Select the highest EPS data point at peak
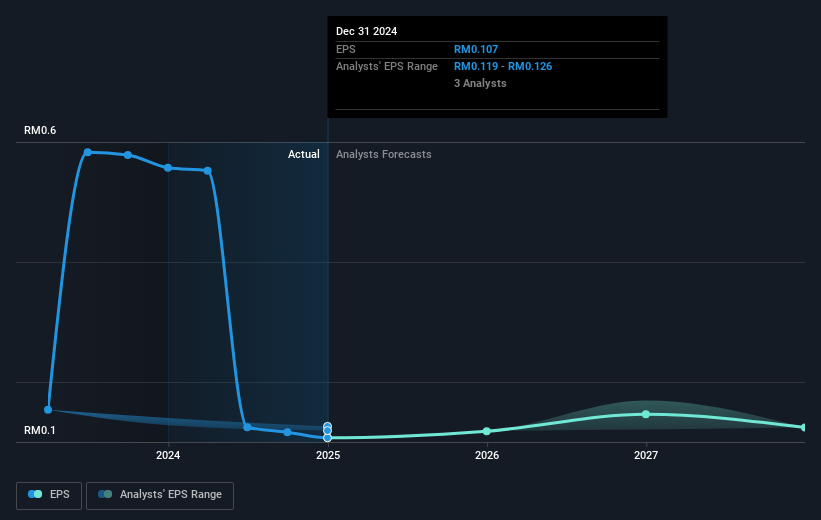The width and height of the screenshot is (821, 520). [x=88, y=152]
